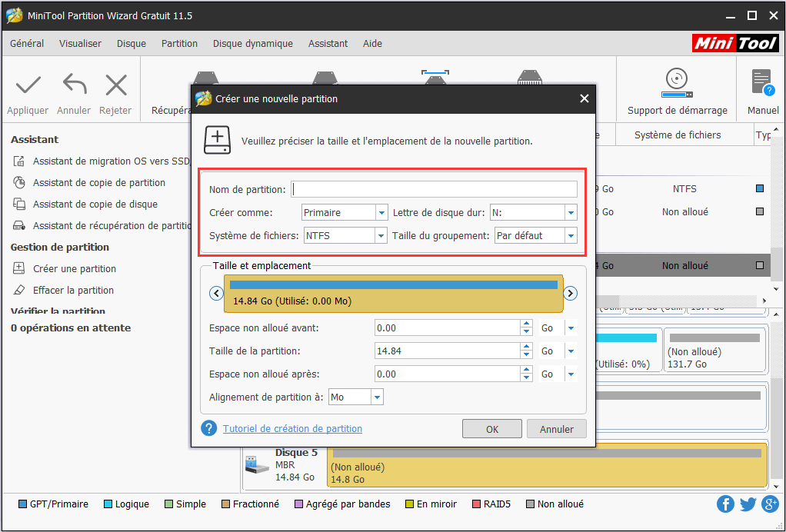The width and height of the screenshot is (786, 532).
Task: Focus the Nom de partition text field
Action: [434, 189]
